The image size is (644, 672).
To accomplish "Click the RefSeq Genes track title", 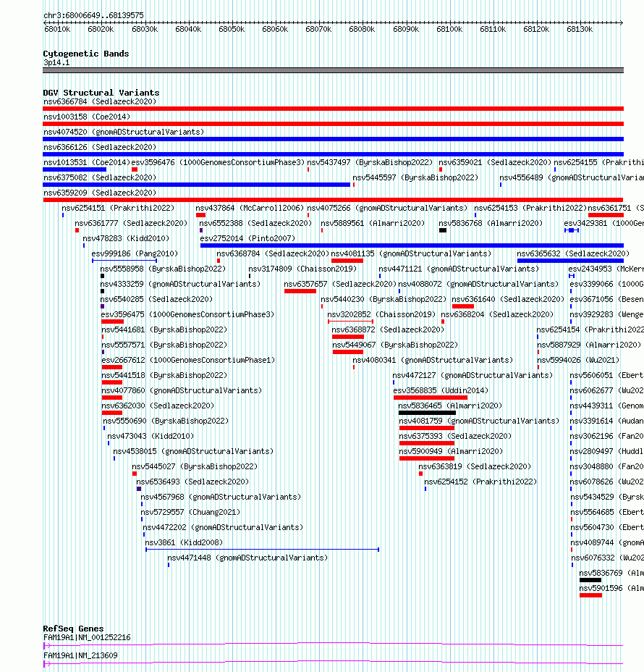I will 73,629.
